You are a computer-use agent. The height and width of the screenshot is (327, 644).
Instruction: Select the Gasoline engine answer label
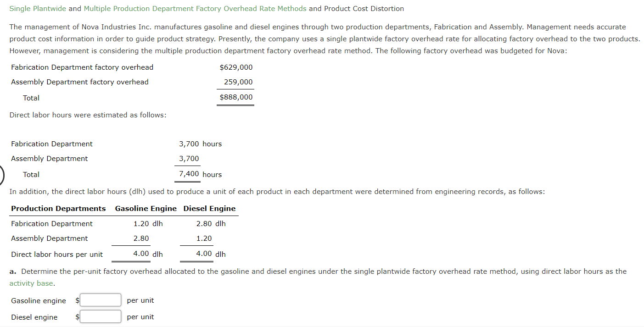pos(39,301)
